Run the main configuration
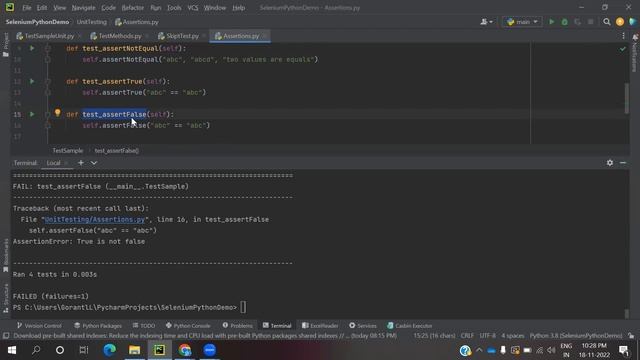 (551, 22)
